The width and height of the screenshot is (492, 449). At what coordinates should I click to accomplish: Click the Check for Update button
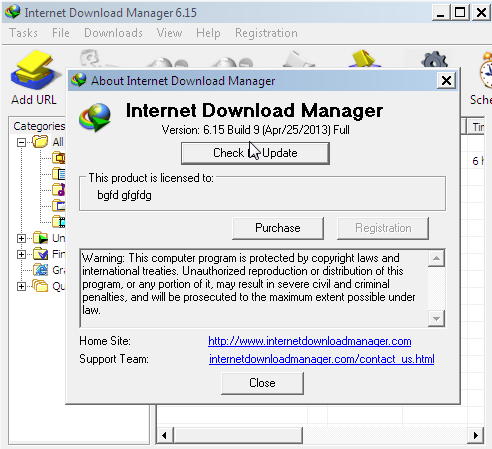click(255, 153)
